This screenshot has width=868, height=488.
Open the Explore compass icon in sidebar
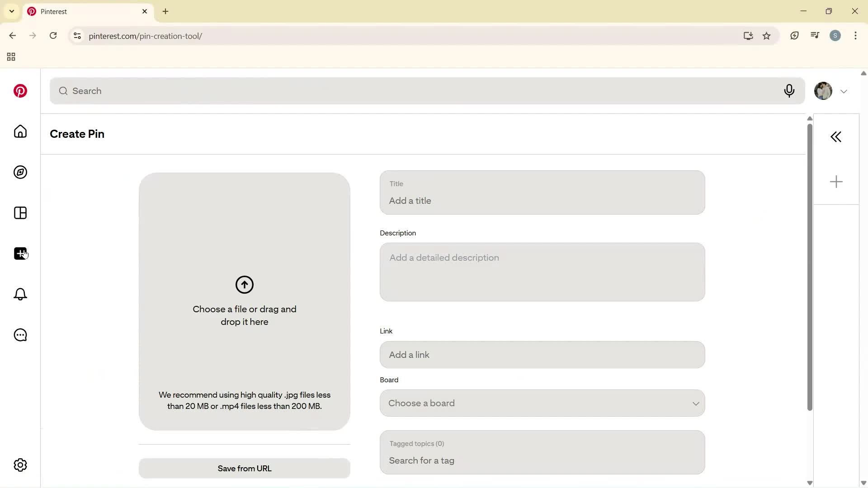coord(20,172)
